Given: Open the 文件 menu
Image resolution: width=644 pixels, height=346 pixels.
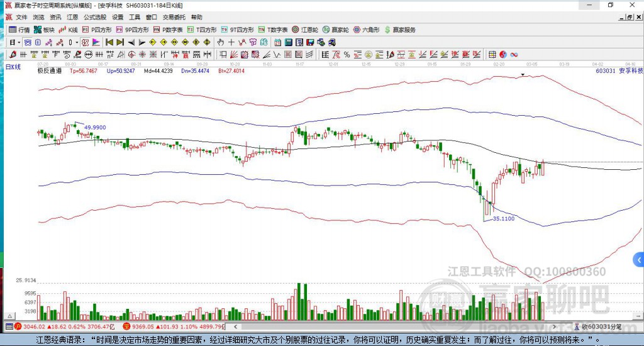Looking at the screenshot, I should tap(21, 17).
